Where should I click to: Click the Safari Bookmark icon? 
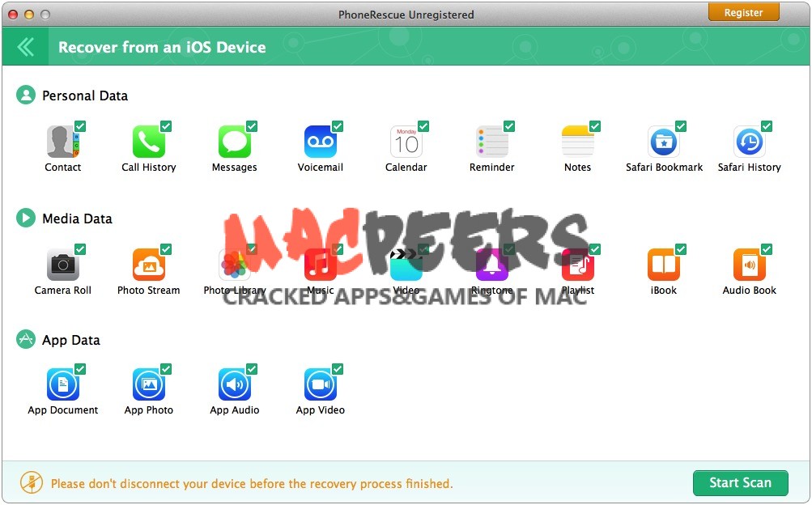click(663, 142)
